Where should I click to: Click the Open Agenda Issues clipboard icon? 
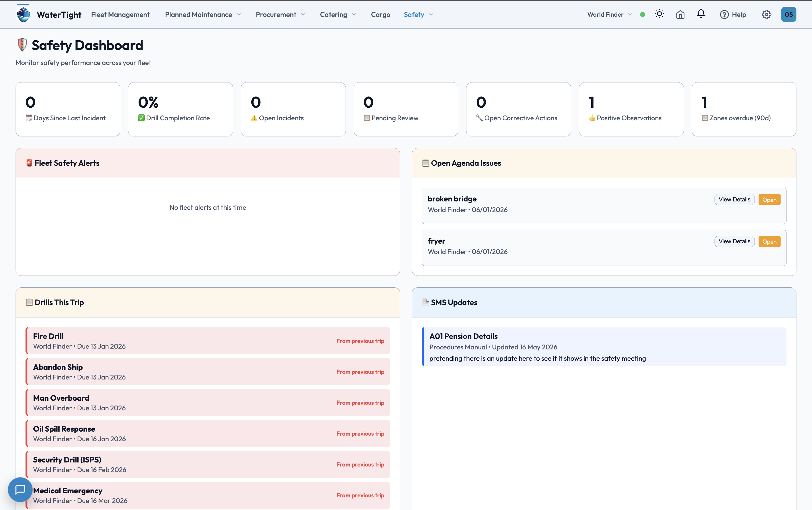click(x=426, y=163)
